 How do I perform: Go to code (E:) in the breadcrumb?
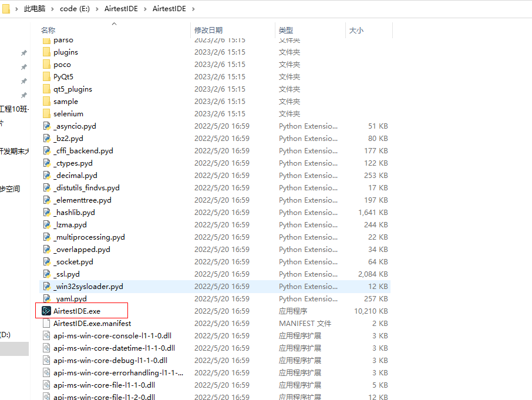coord(75,9)
